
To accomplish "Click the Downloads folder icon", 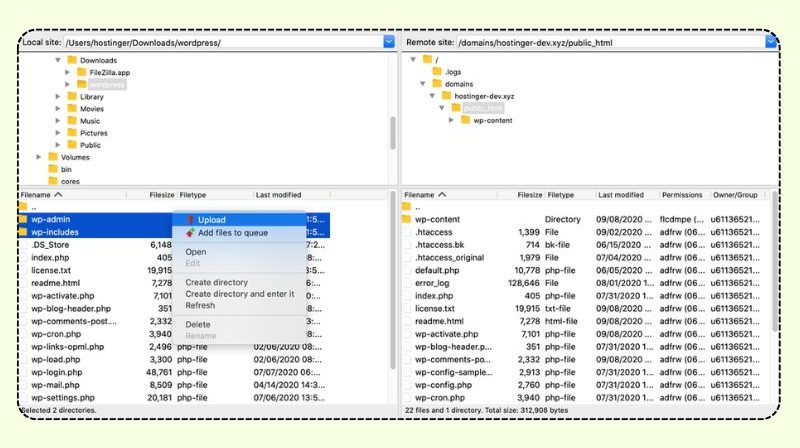I will (72, 60).
